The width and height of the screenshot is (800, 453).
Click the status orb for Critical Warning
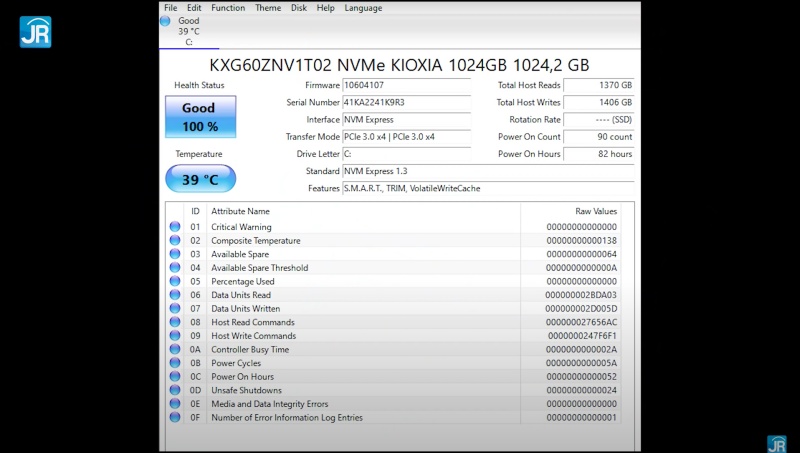pyautogui.click(x=175, y=226)
